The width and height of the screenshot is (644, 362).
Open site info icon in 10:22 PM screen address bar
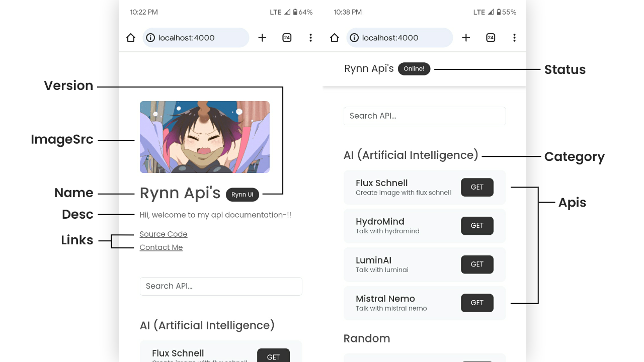(150, 38)
